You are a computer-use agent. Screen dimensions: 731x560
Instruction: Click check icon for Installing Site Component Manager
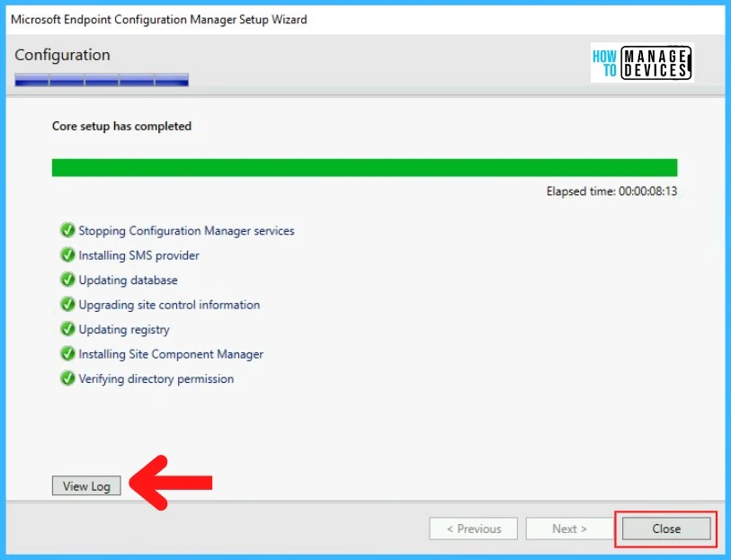(x=67, y=353)
